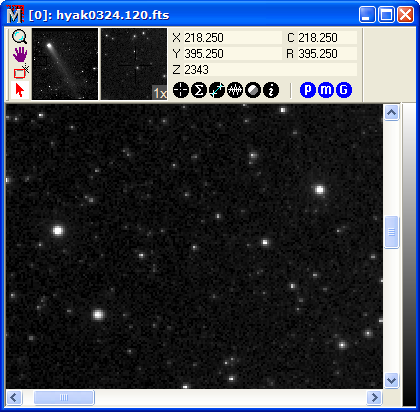
Task: Open the half-shaded contrast adjustment icon
Action: pos(253,90)
